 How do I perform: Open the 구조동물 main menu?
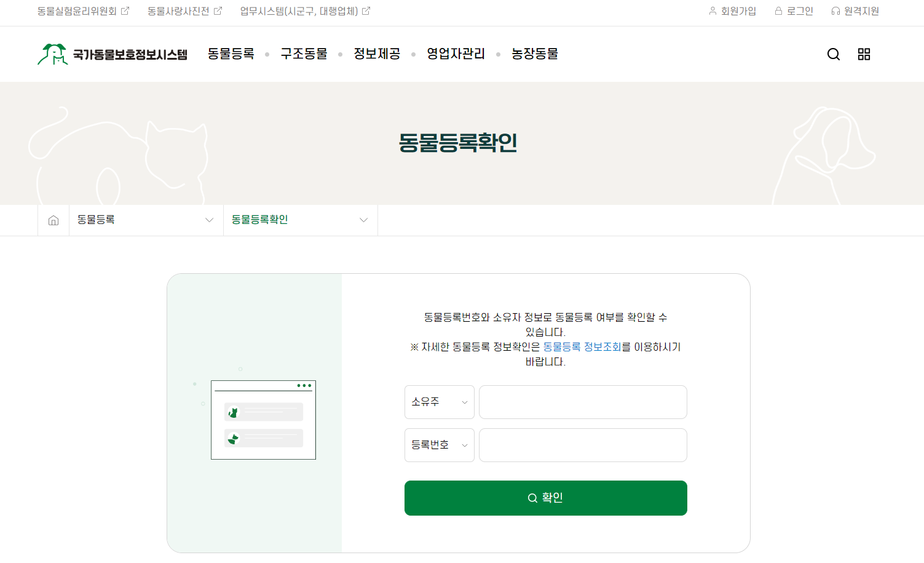(x=304, y=54)
